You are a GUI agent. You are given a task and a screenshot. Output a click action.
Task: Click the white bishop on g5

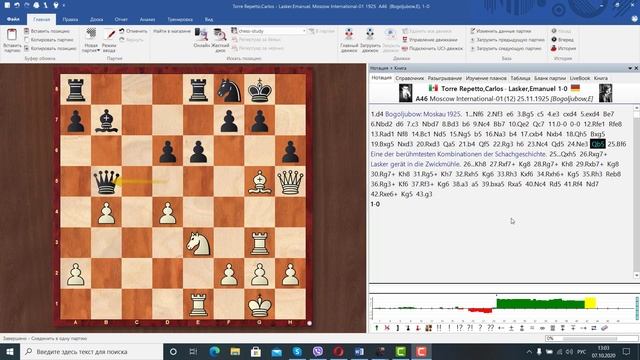260,181
